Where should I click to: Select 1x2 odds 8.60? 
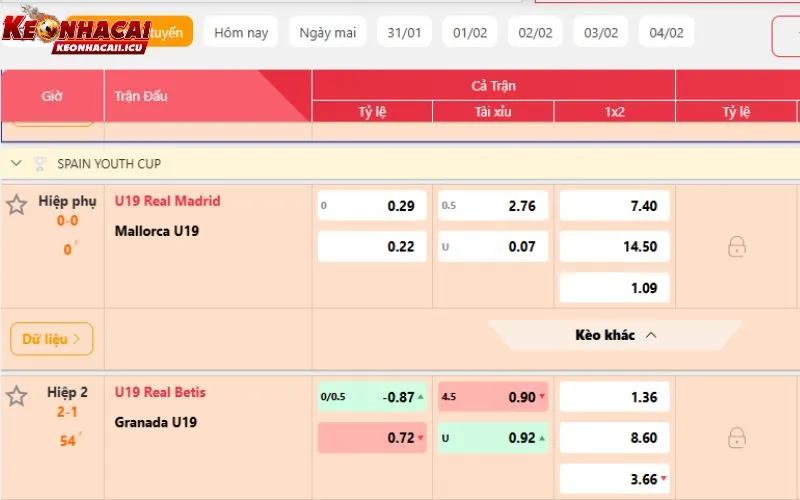click(614, 438)
